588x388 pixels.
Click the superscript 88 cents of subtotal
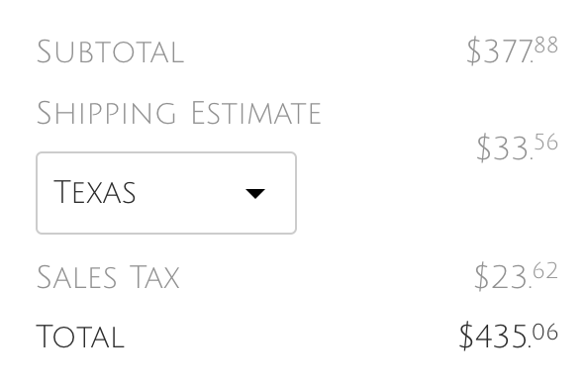(x=546, y=46)
